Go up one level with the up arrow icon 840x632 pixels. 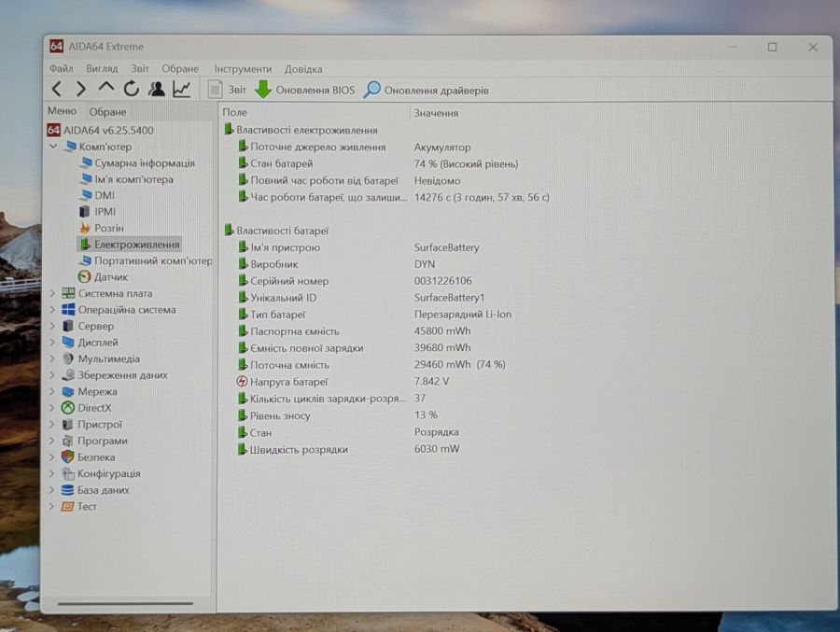point(106,88)
